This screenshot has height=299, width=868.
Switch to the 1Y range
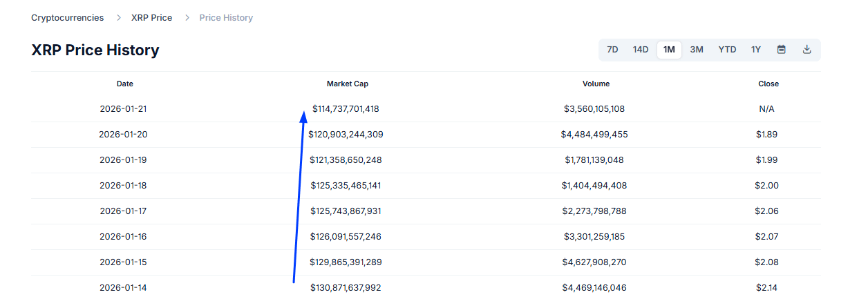[x=756, y=49]
